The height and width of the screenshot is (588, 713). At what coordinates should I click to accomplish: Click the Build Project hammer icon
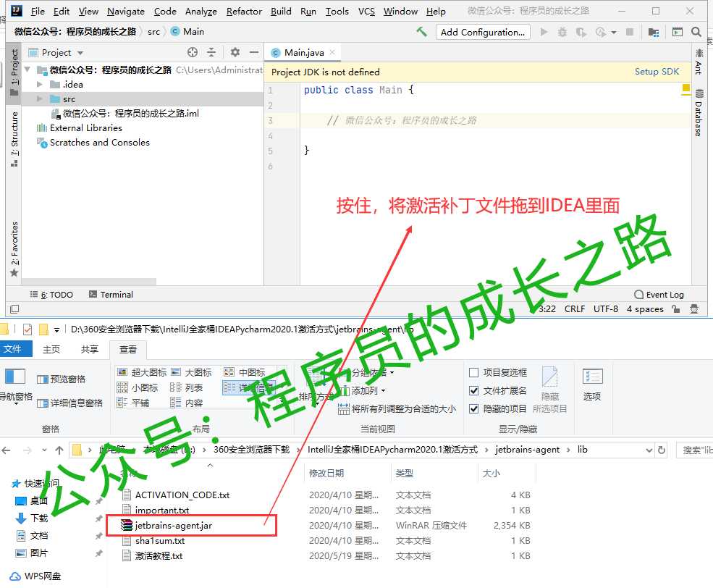[x=421, y=32]
